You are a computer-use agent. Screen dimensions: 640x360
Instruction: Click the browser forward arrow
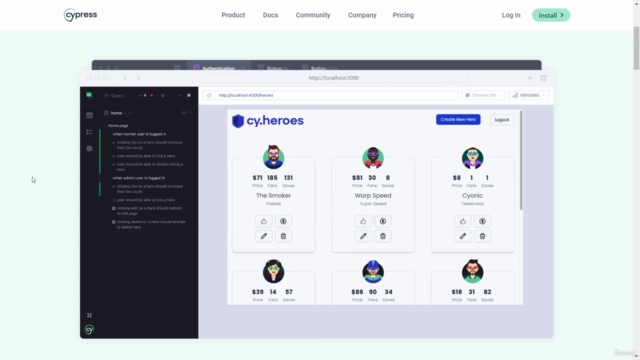tap(138, 78)
